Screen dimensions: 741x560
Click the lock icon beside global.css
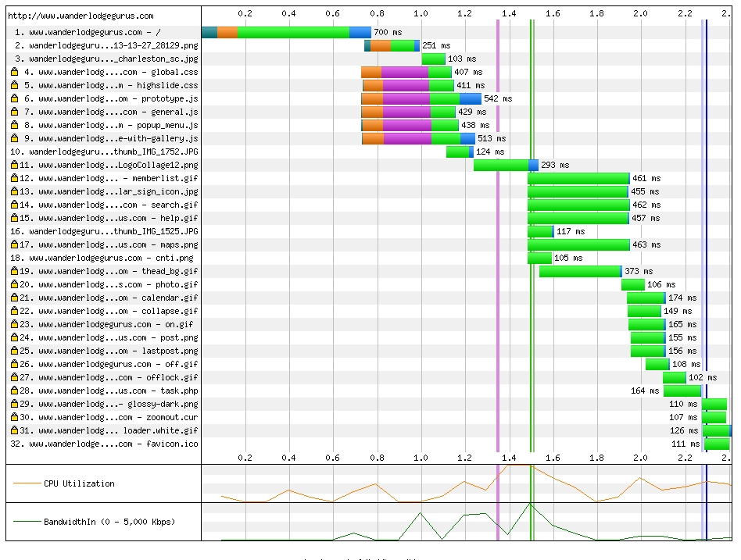point(14,72)
